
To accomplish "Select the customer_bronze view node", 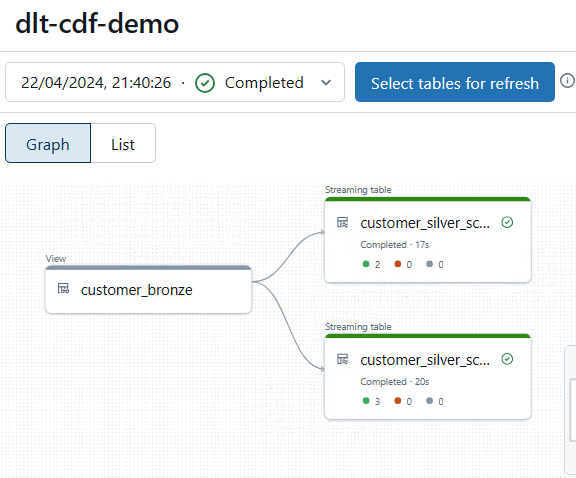I will coord(148,290).
